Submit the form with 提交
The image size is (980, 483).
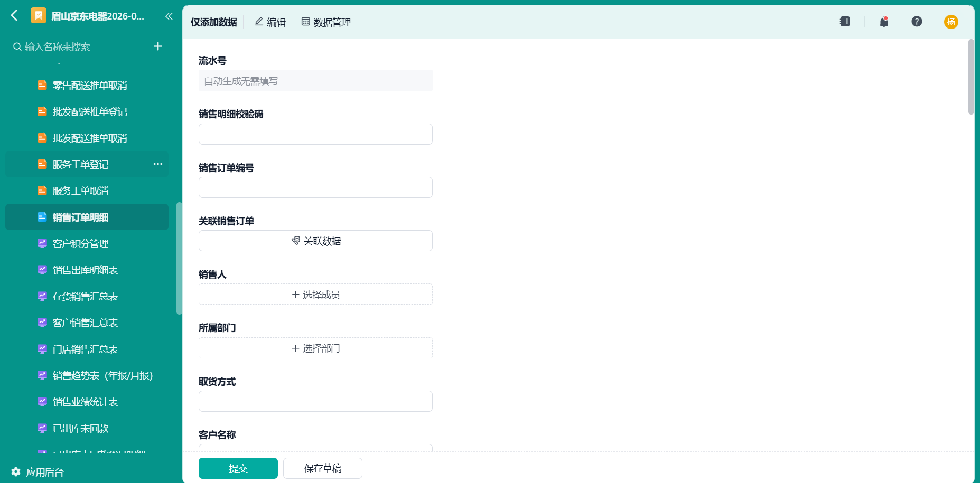[x=238, y=468]
